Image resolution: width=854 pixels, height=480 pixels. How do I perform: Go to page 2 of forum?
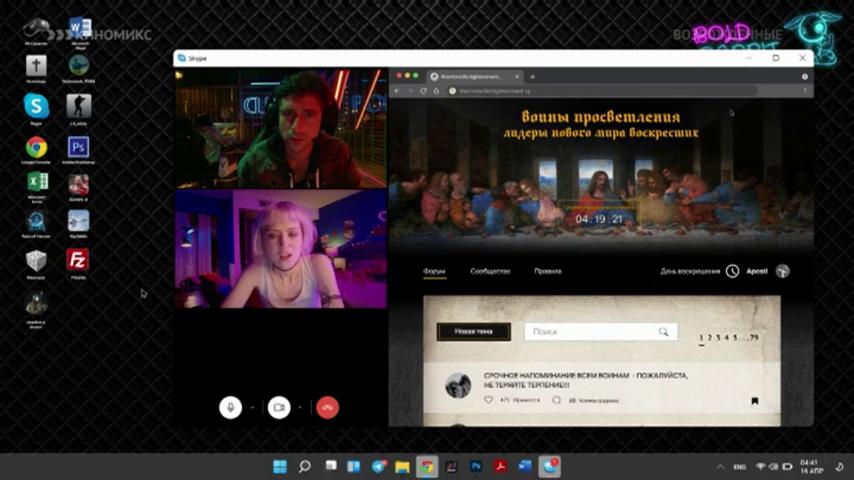[x=710, y=338]
